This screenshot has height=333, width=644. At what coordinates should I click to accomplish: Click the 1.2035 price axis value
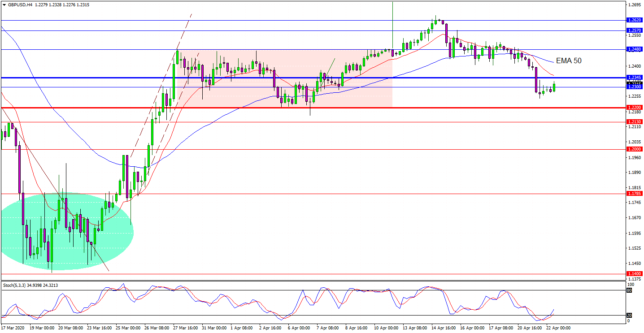coord(635,142)
